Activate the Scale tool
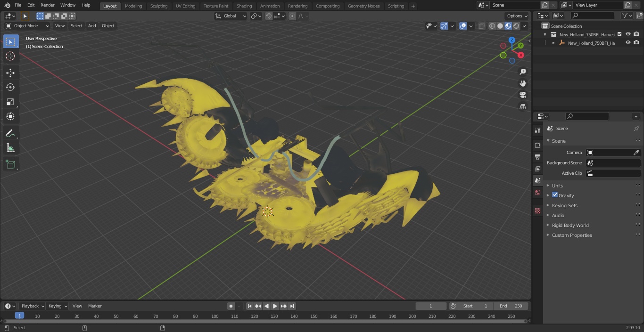644x332 pixels. [x=10, y=102]
